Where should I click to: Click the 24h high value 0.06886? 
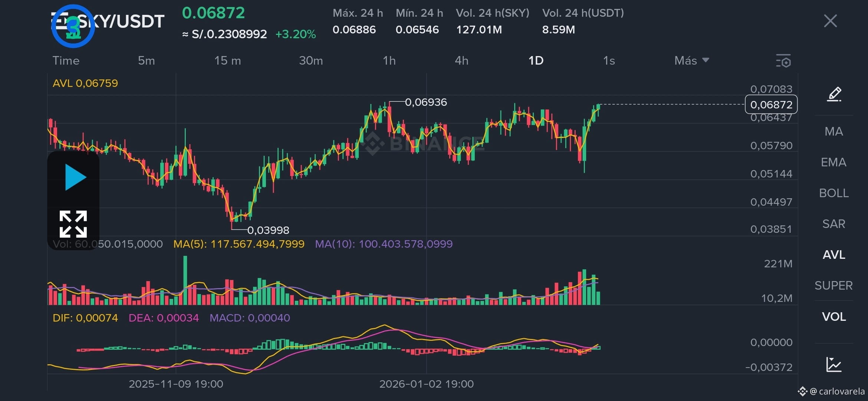[x=354, y=30]
